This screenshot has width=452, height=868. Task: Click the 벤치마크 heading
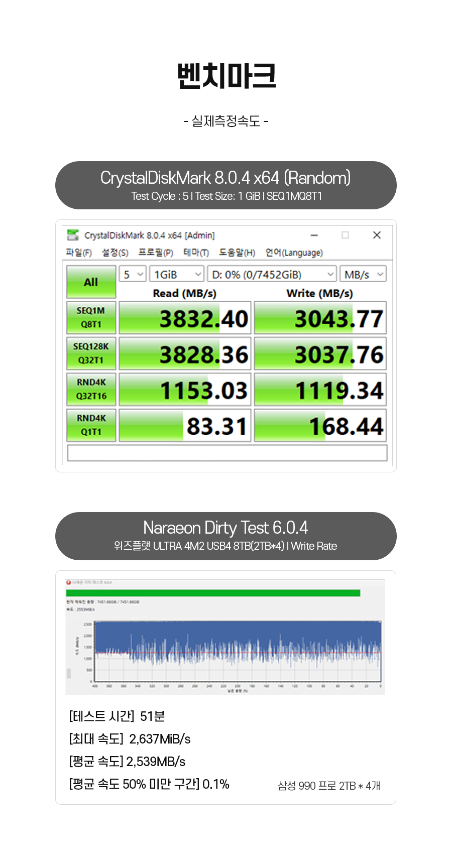[x=227, y=76]
